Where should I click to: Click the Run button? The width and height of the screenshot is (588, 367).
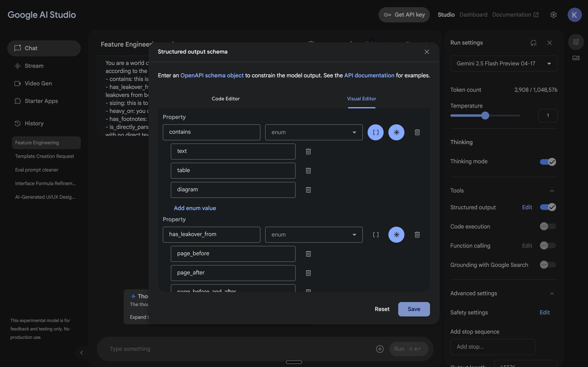[408, 349]
